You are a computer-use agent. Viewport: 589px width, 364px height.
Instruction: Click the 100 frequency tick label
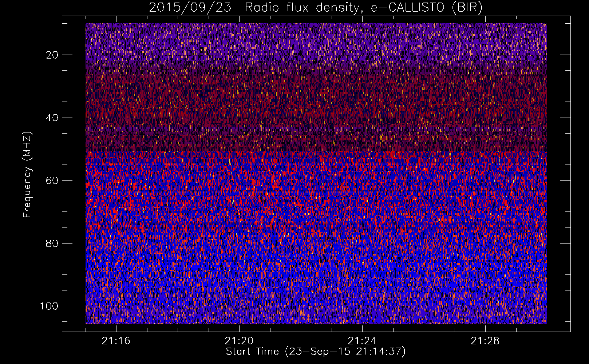49,306
